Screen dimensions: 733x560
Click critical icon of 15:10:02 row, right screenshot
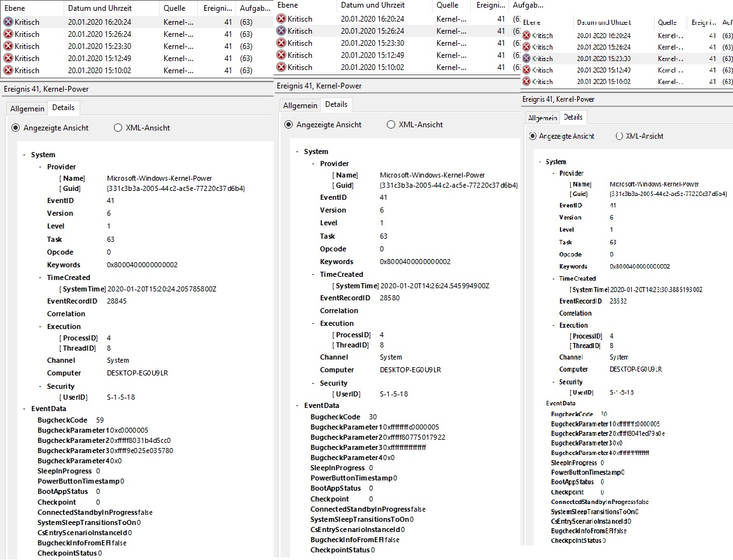[x=527, y=81]
